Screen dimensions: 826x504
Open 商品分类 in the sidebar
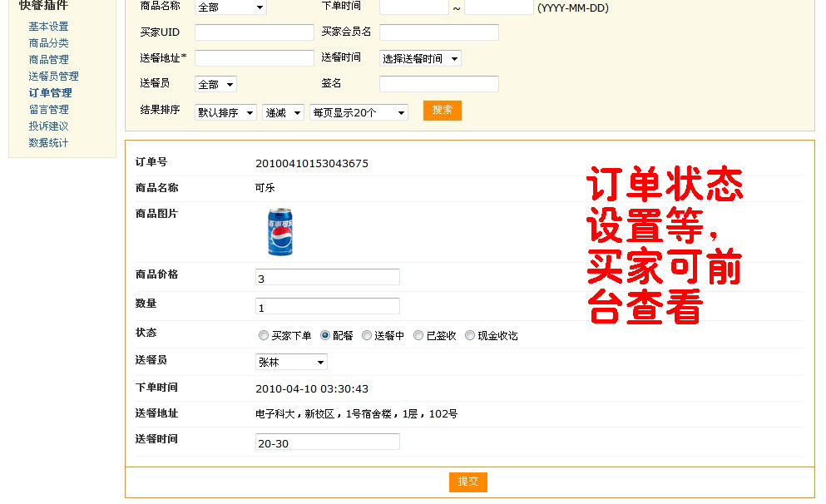(x=48, y=43)
